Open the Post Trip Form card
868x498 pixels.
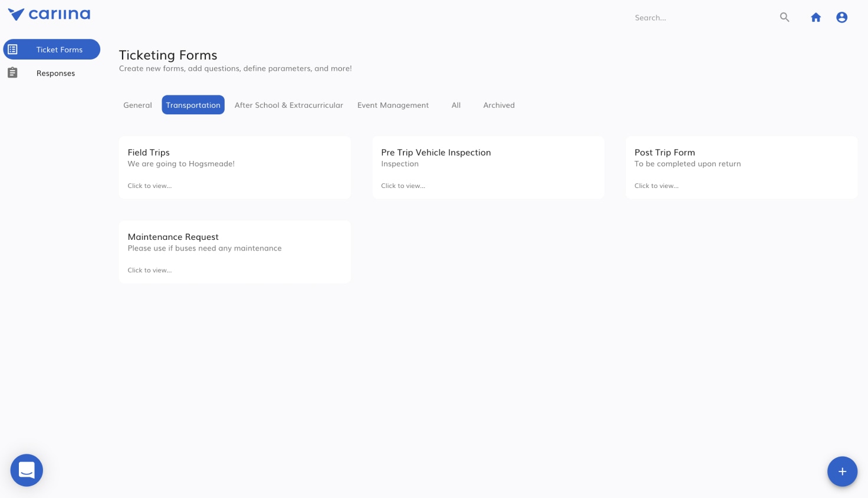click(741, 167)
